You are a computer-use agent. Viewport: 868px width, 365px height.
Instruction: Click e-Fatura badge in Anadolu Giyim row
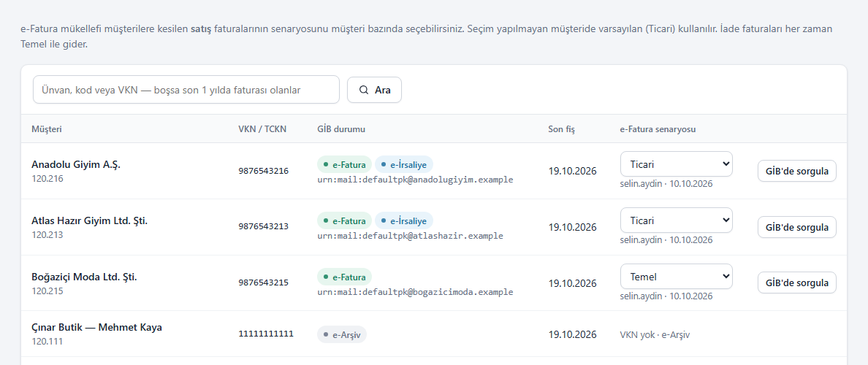click(x=344, y=165)
